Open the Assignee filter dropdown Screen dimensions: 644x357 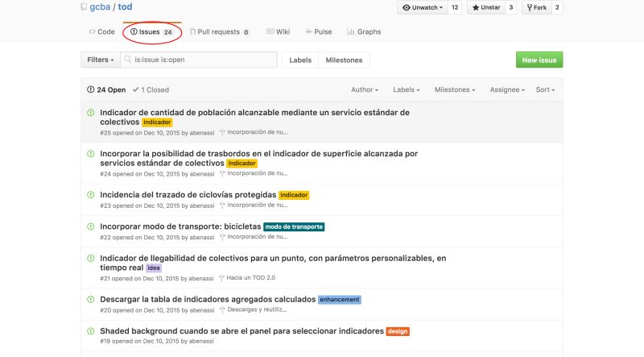[x=507, y=89]
